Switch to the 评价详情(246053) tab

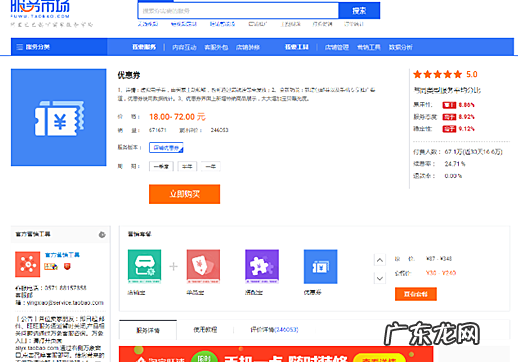274,330
